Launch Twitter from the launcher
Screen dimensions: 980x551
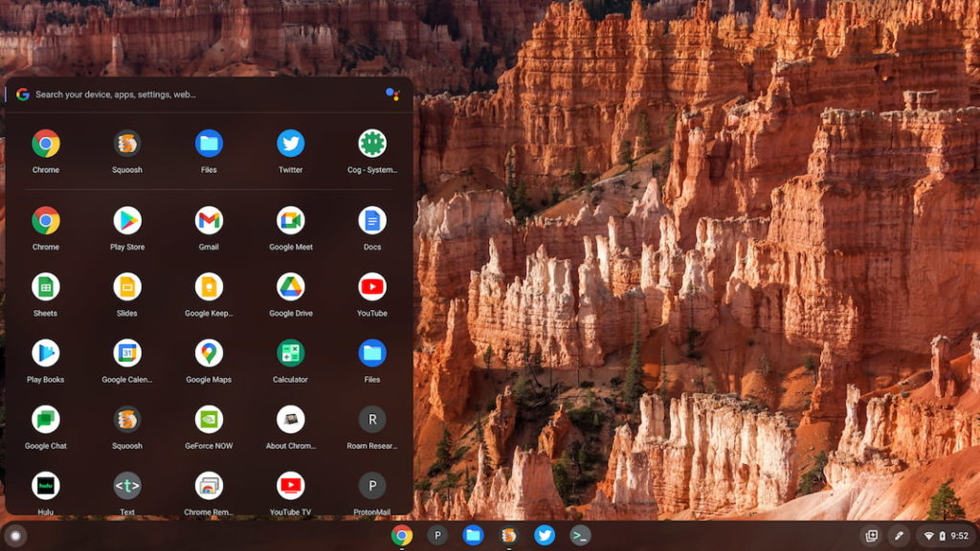point(291,143)
